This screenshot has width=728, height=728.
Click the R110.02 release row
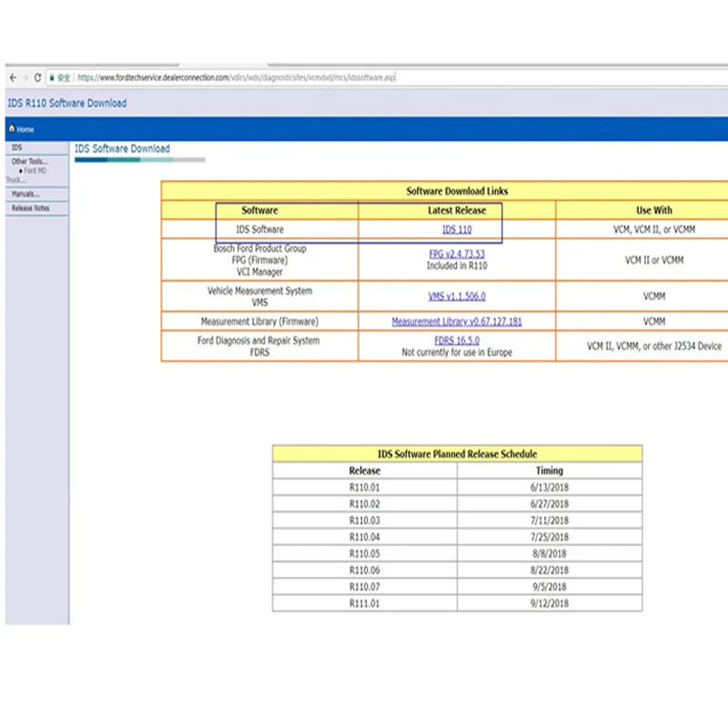[365, 504]
